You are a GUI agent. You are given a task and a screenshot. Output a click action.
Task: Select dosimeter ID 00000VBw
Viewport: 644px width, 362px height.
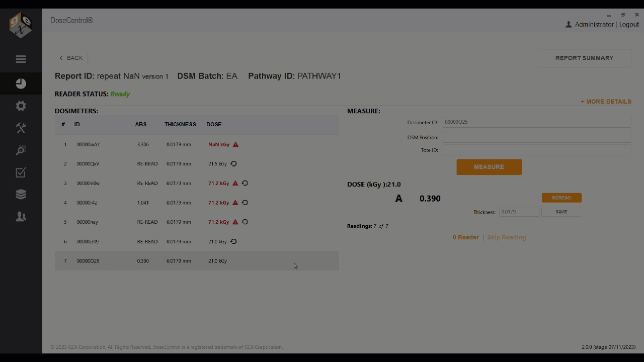[x=88, y=183]
